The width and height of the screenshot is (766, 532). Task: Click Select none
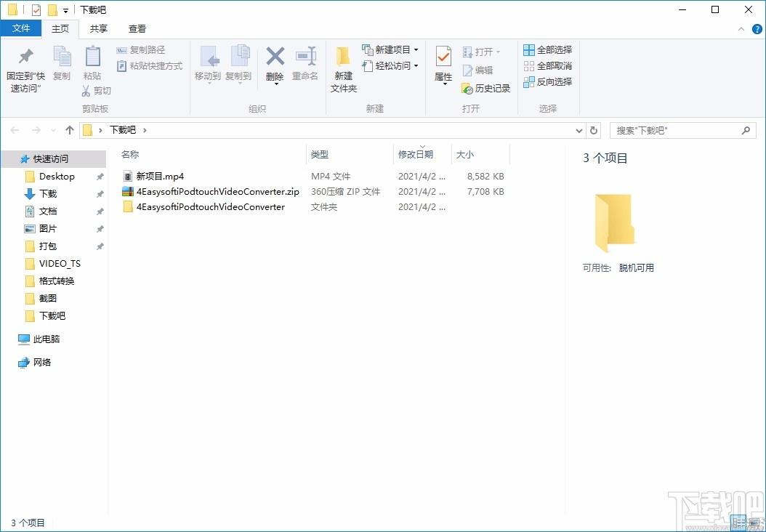pyautogui.click(x=548, y=66)
